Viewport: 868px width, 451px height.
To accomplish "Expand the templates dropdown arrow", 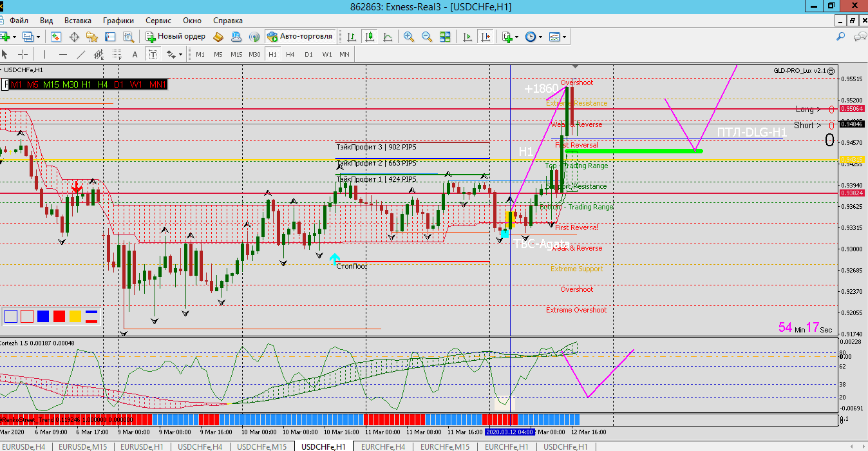I will [x=565, y=37].
